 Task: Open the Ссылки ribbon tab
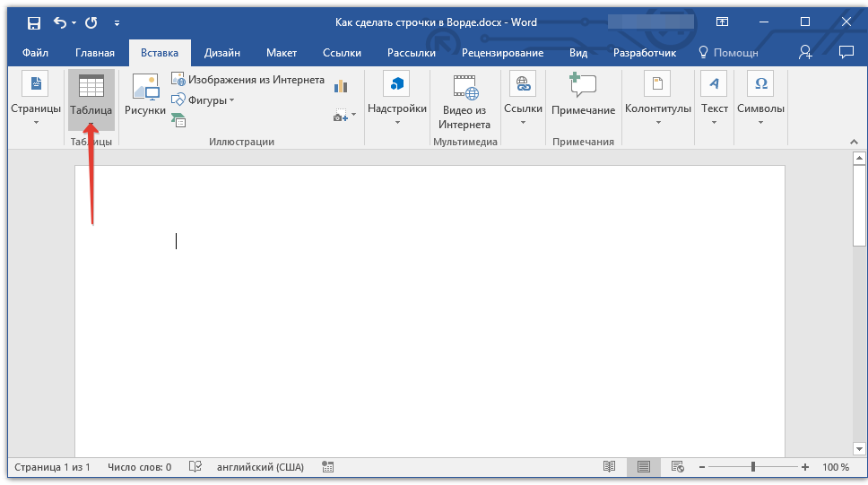point(343,53)
